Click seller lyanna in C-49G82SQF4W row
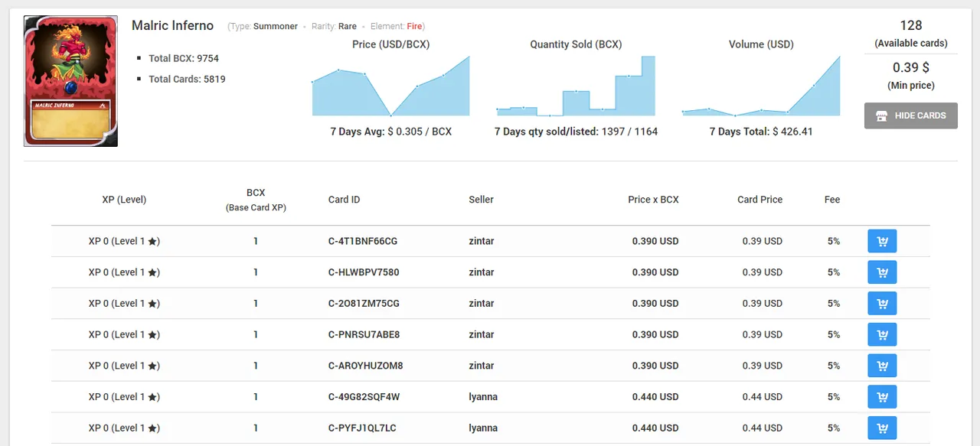Screen dimensions: 980x446 pyautogui.click(x=483, y=397)
